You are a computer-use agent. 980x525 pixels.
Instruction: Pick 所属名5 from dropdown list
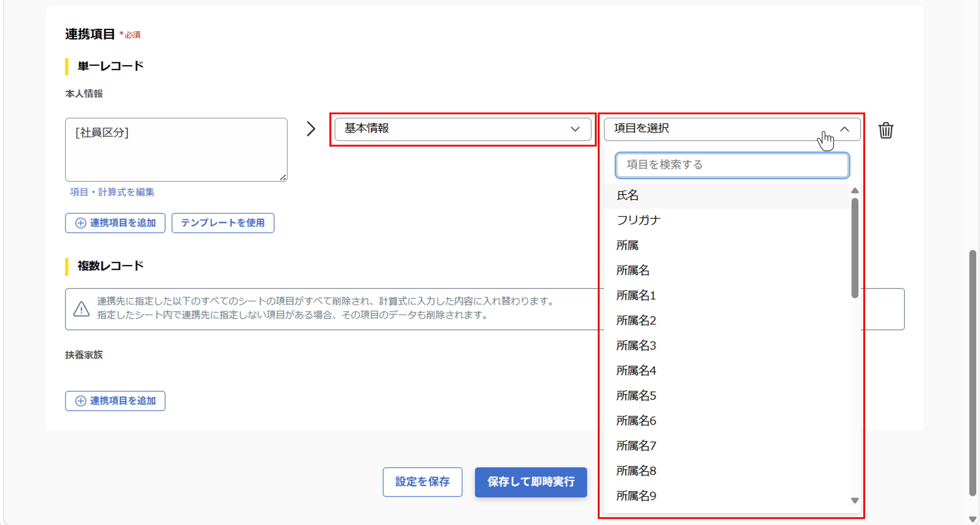point(727,396)
